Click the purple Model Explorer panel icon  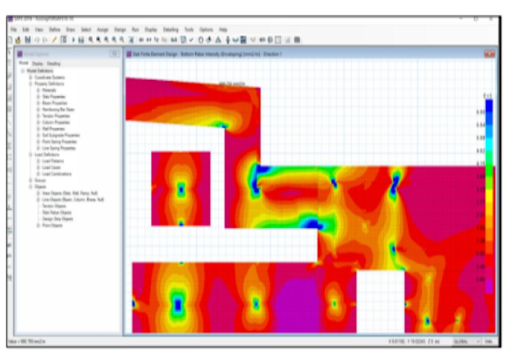click(20, 54)
